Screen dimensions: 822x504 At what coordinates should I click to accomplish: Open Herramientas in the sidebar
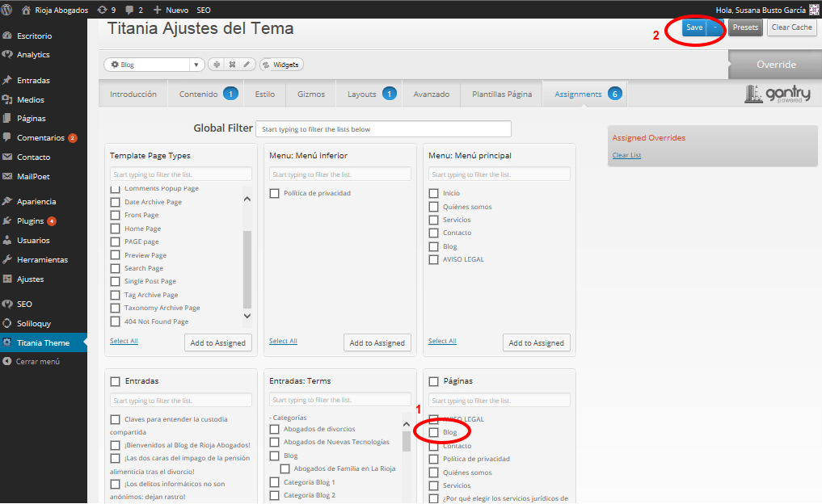click(x=42, y=260)
